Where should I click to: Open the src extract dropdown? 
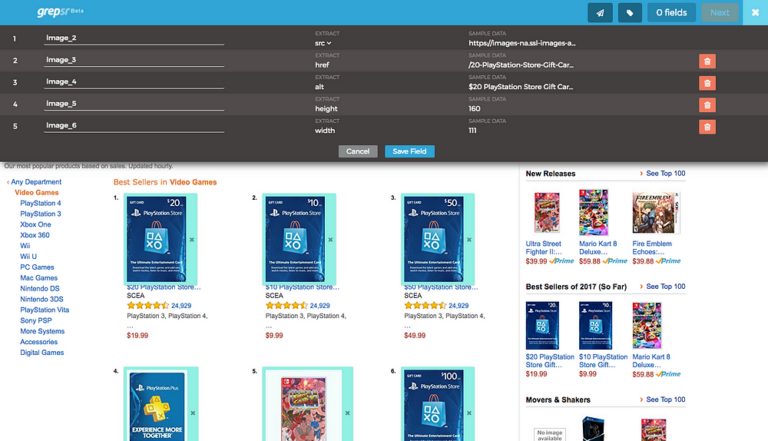(323, 43)
